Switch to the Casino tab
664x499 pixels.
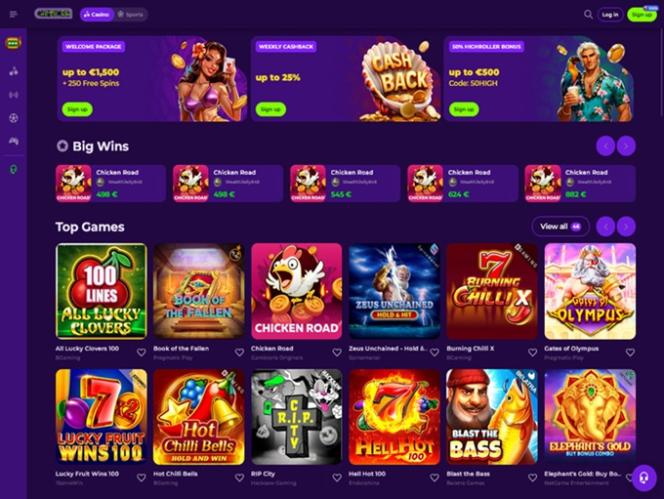click(97, 14)
